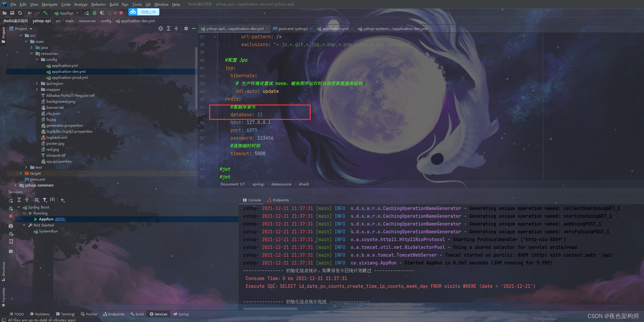Collapse the src folder in Project tree
The width and height of the screenshot is (644, 322).
[x=21, y=35]
